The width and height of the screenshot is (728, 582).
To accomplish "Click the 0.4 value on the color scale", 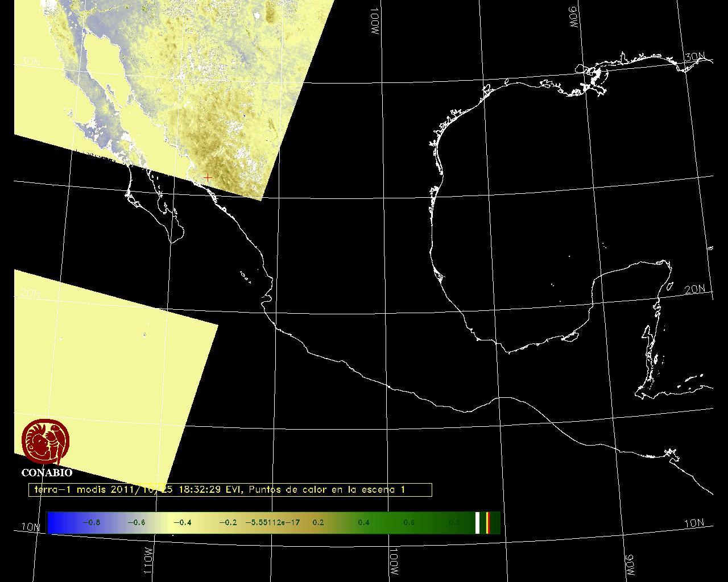I will 363,523.
